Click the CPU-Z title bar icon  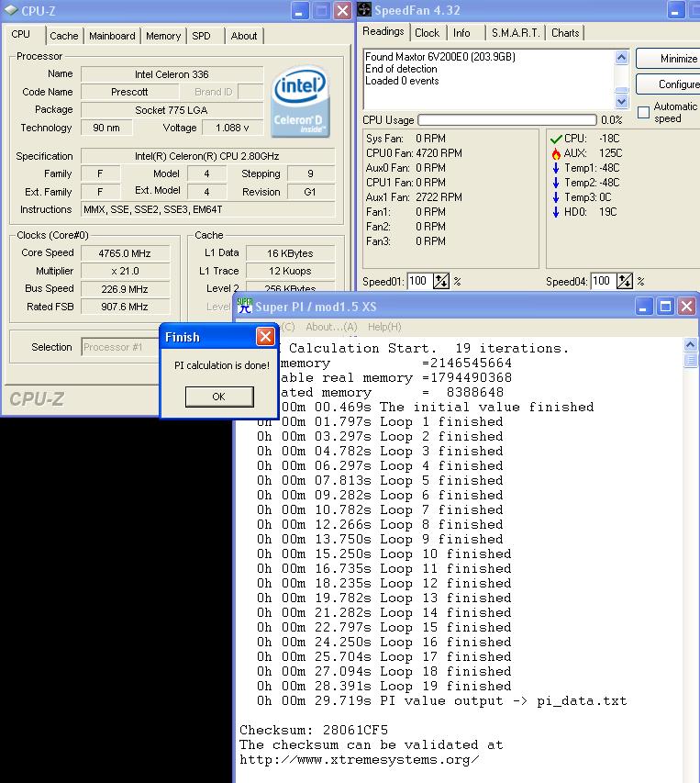click(11, 10)
